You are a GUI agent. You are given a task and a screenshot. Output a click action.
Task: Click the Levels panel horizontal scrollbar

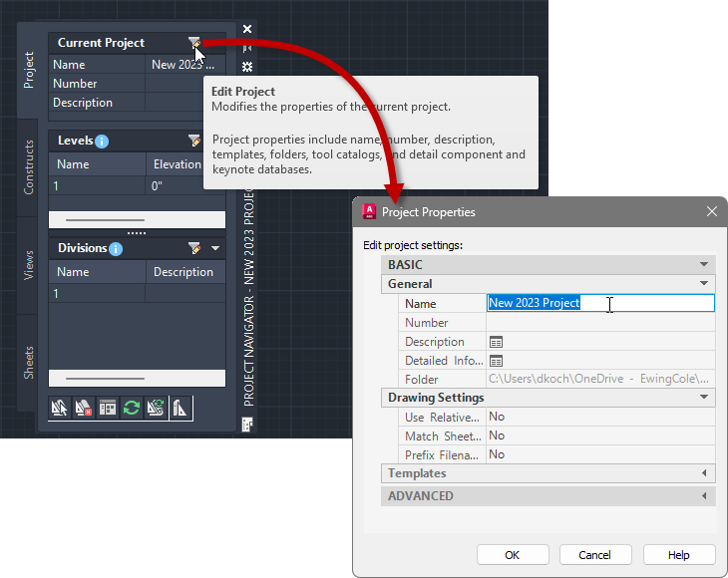click(x=137, y=219)
